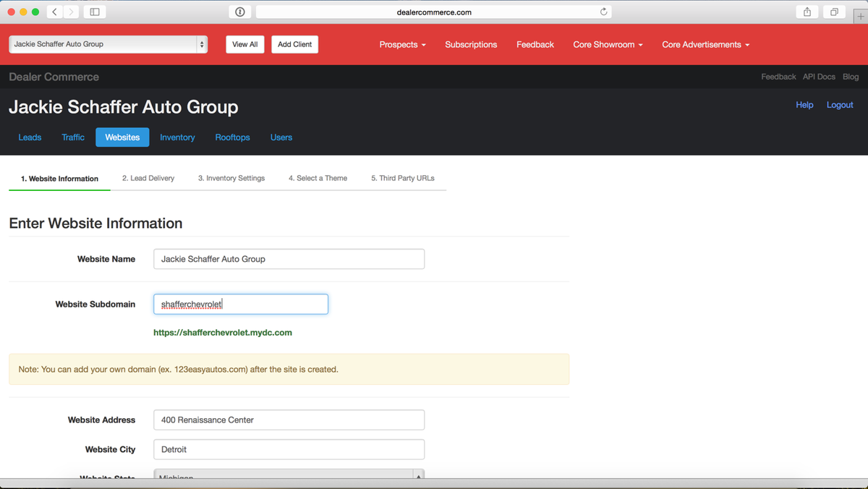Click the Dealer Commerce brand link
This screenshot has height=489, width=868.
(54, 77)
